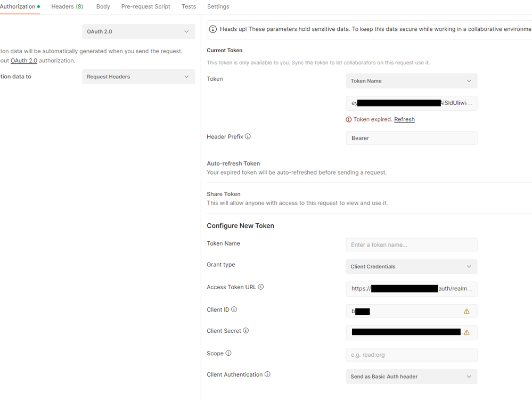Click the Refresh link for expired token
The height and width of the screenshot is (400, 532).
[x=404, y=119]
